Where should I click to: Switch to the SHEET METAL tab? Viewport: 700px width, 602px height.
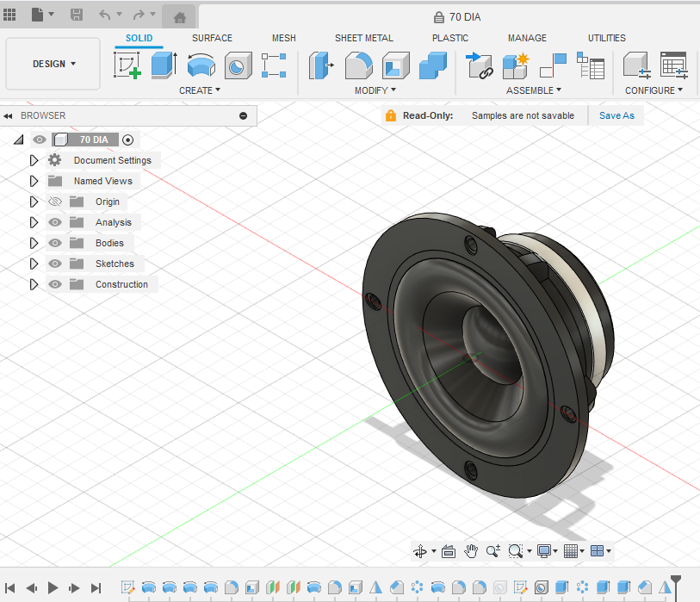(364, 39)
